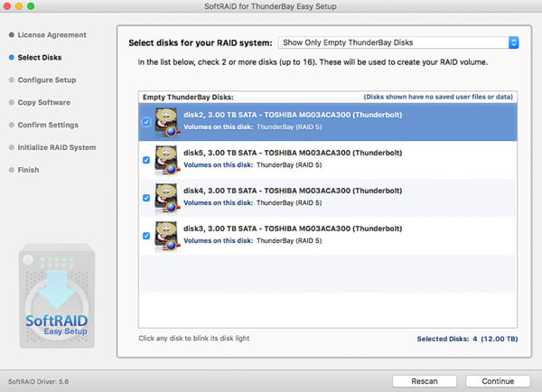The height and width of the screenshot is (392, 542).
Task: Select the Configure Setup step
Action: pos(47,79)
